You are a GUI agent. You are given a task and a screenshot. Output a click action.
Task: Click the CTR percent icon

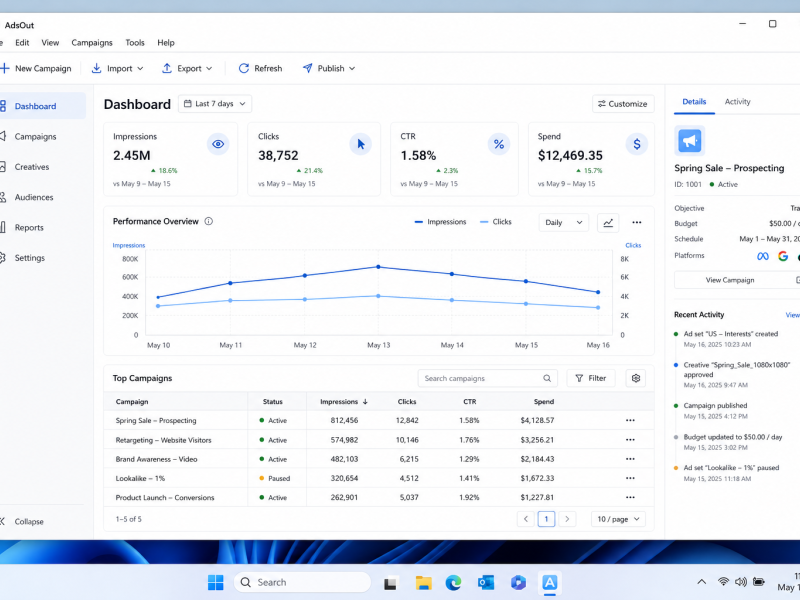click(x=498, y=144)
